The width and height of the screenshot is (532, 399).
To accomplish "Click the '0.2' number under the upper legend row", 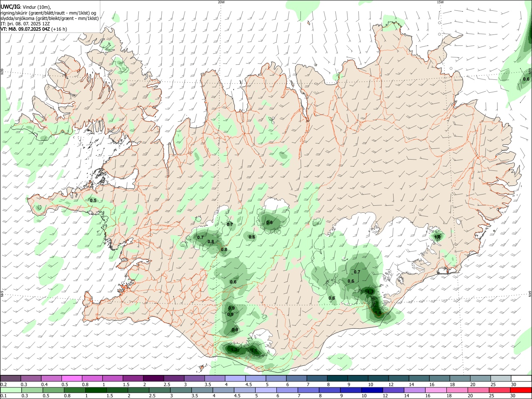I will click(x=3, y=384).
